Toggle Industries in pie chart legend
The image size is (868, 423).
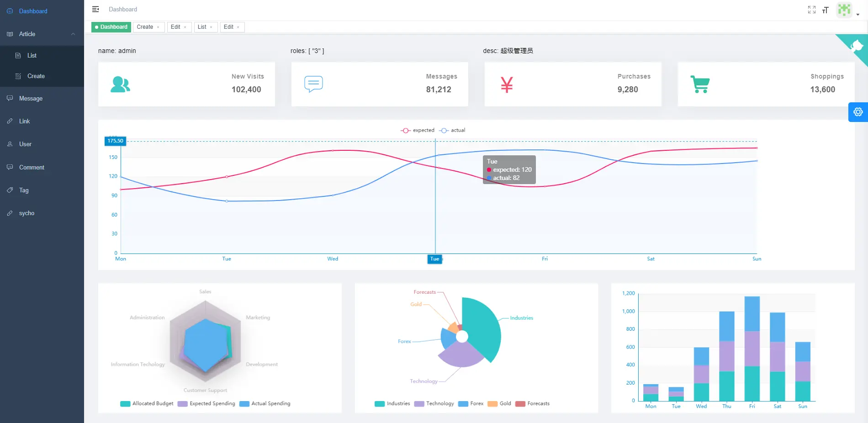392,403
